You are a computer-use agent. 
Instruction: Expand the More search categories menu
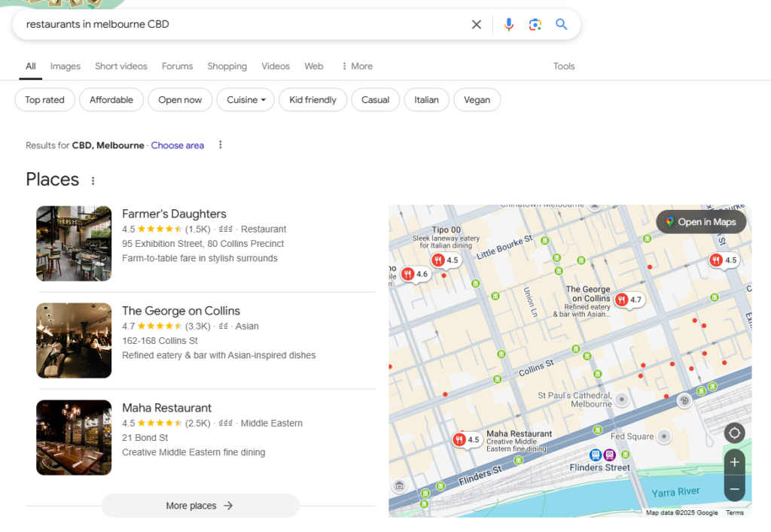pyautogui.click(x=356, y=66)
